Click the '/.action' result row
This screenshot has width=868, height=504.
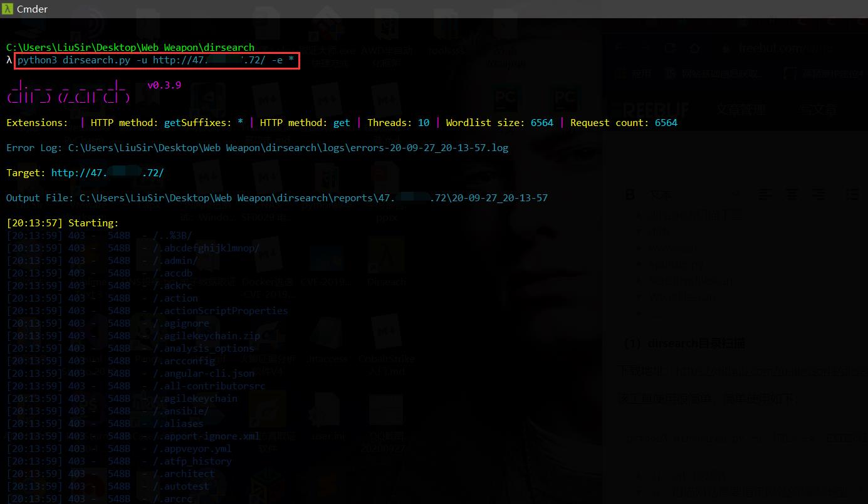tap(102, 298)
